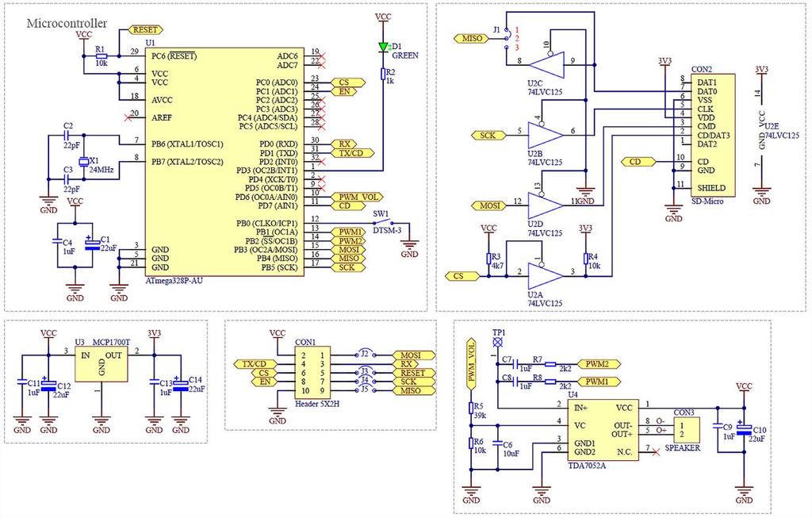Click the TX/CD label on Header 5X2H
This screenshot has width=812, height=518.
point(255,364)
